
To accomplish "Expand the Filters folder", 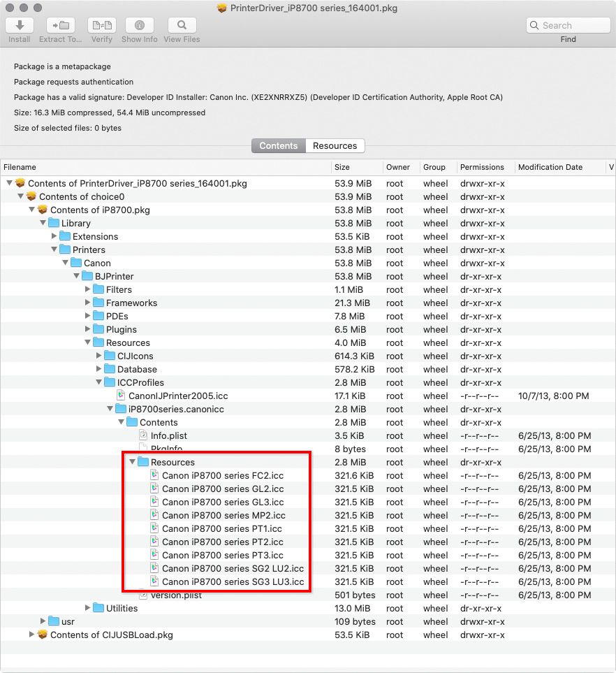I will tap(87, 289).
